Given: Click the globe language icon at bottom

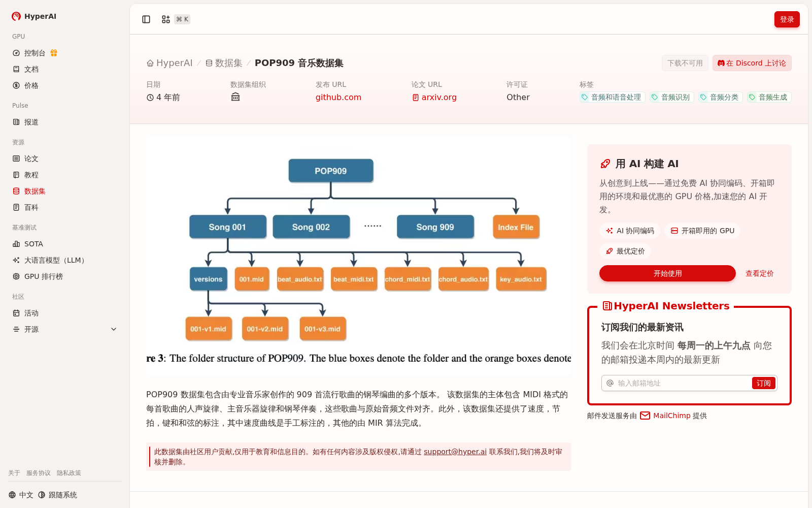Looking at the screenshot, I should 12,495.
